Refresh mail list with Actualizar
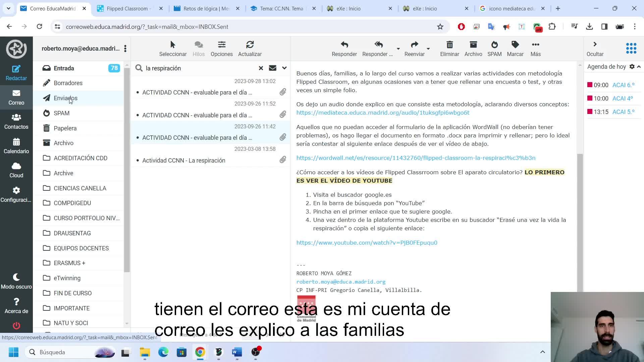Screen dimensions: 644x362 point(250,49)
